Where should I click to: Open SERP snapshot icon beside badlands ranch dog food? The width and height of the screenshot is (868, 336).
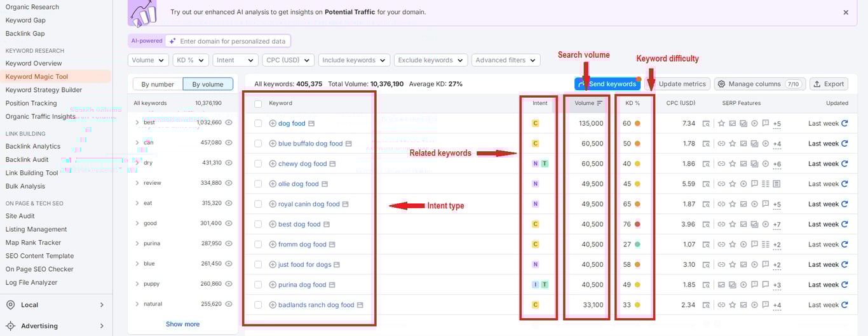coord(360,305)
